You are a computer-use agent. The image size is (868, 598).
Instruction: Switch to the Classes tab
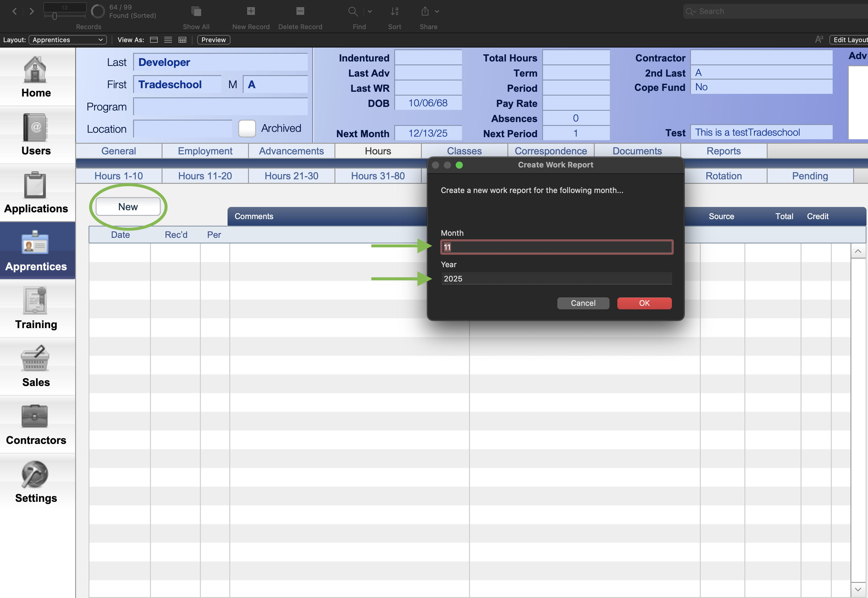(x=464, y=151)
